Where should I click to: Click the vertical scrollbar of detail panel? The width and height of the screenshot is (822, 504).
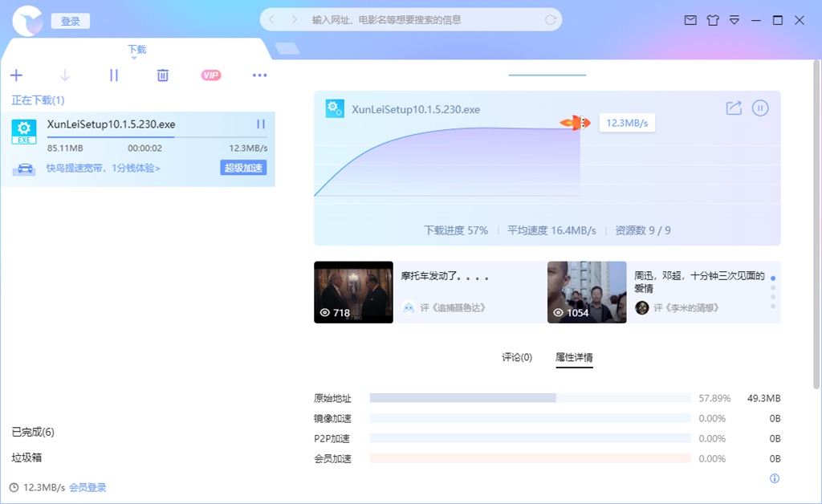816,226
